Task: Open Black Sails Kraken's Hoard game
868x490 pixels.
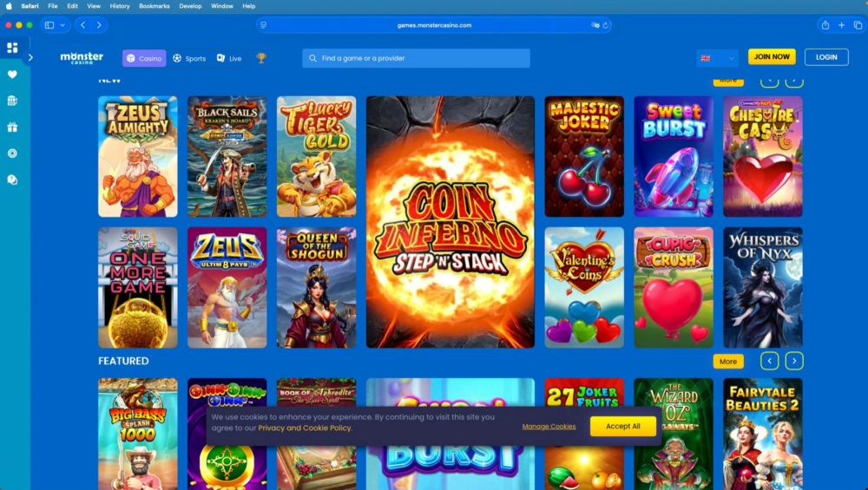Action: (x=227, y=156)
